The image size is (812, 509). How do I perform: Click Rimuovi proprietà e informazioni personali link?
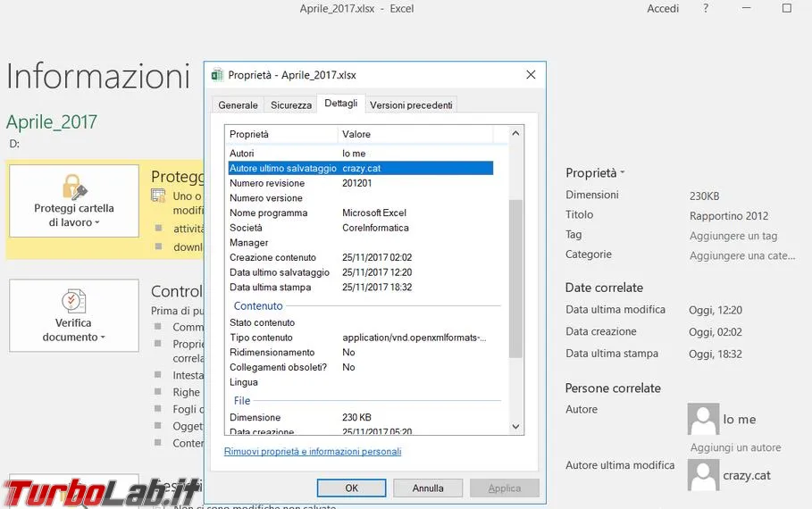pyautogui.click(x=313, y=452)
